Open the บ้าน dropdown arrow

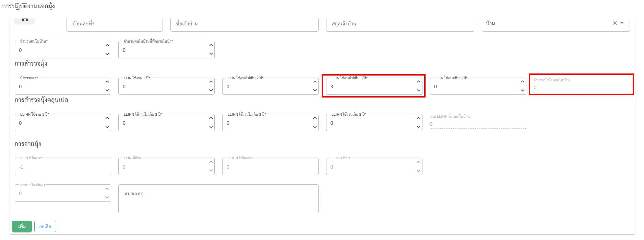tap(622, 23)
